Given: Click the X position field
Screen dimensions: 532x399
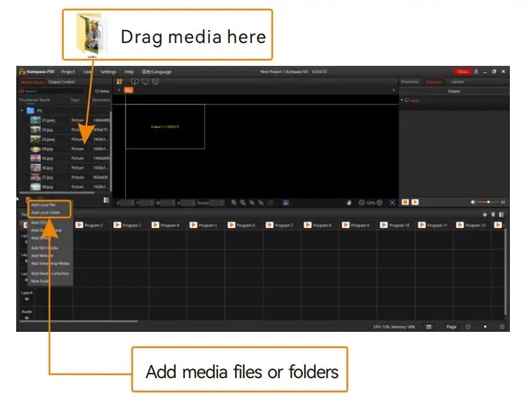Looking at the screenshot, I should pos(127,203).
